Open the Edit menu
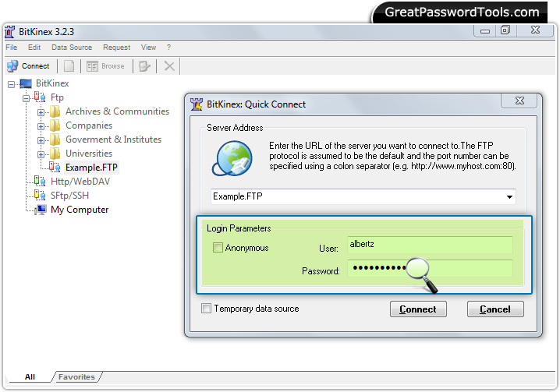560x392 pixels. click(34, 47)
